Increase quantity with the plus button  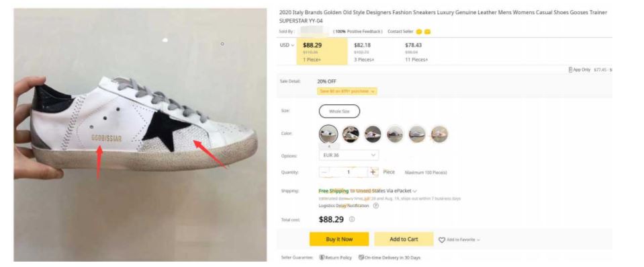[373, 172]
